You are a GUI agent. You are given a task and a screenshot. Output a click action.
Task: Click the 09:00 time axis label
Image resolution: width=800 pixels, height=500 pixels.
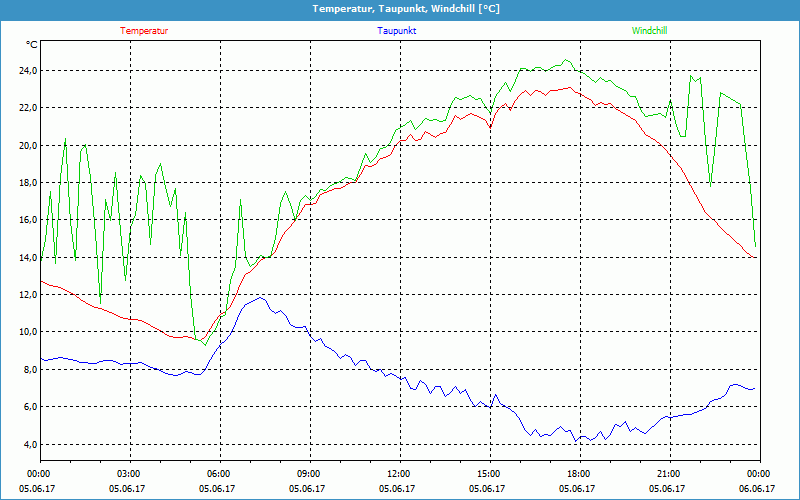309,474
